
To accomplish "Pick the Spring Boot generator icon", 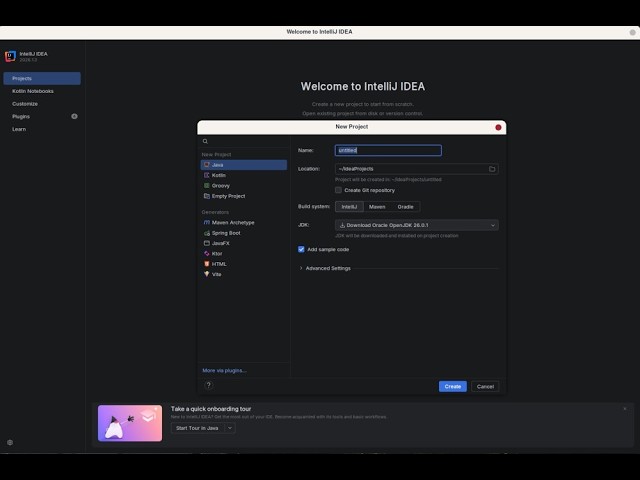I will click(207, 233).
